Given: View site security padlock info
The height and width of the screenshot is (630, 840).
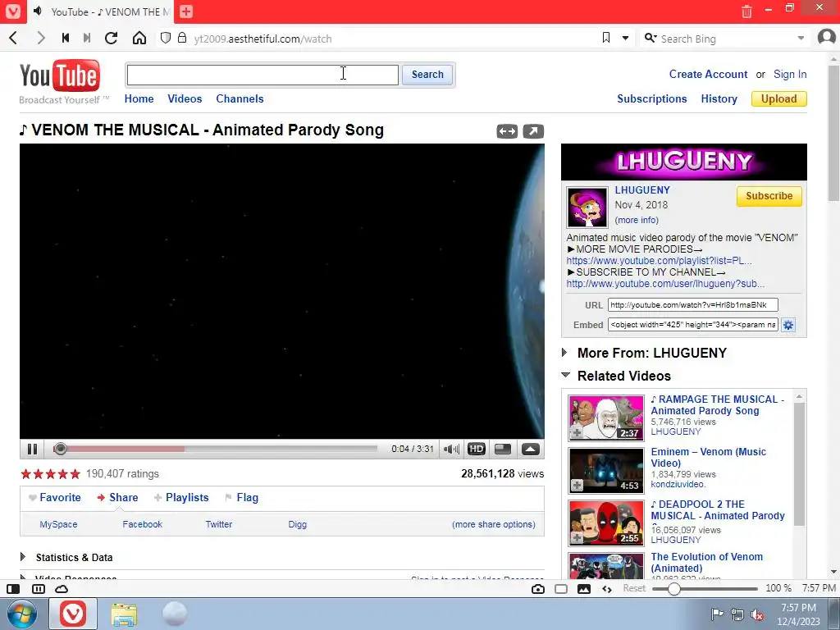Looking at the screenshot, I should coord(182,38).
